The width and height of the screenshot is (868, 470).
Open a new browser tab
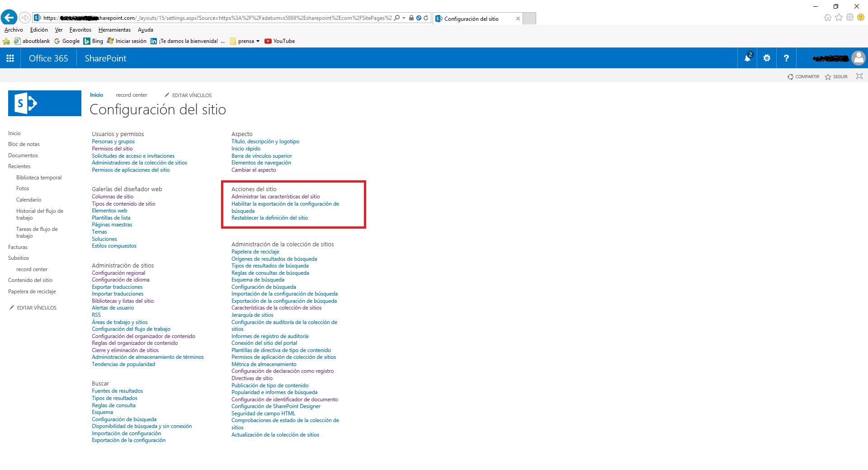pyautogui.click(x=529, y=19)
